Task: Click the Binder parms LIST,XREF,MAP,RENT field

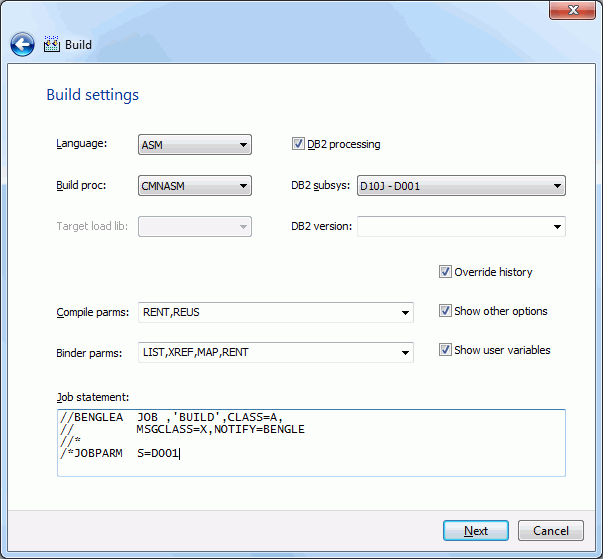Action: point(268,353)
